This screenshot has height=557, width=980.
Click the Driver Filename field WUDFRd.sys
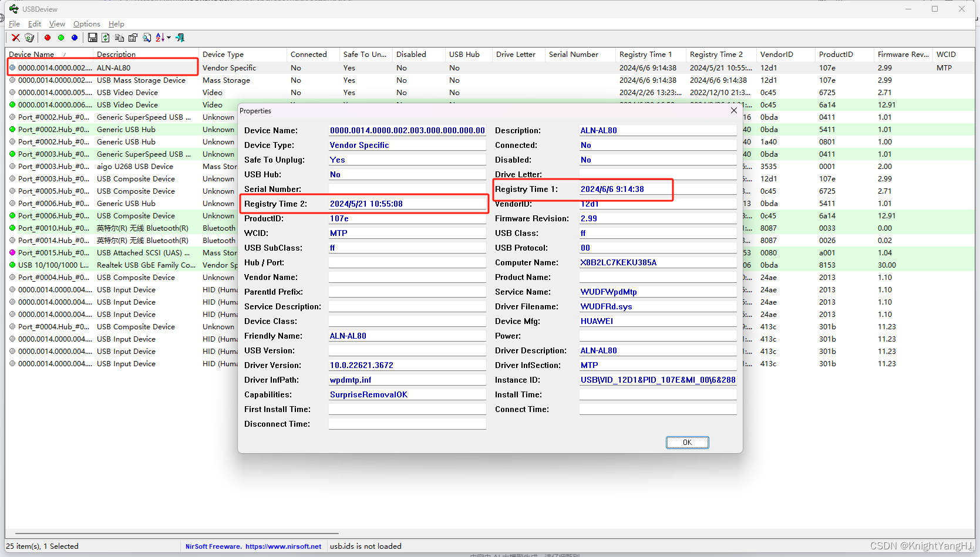658,306
